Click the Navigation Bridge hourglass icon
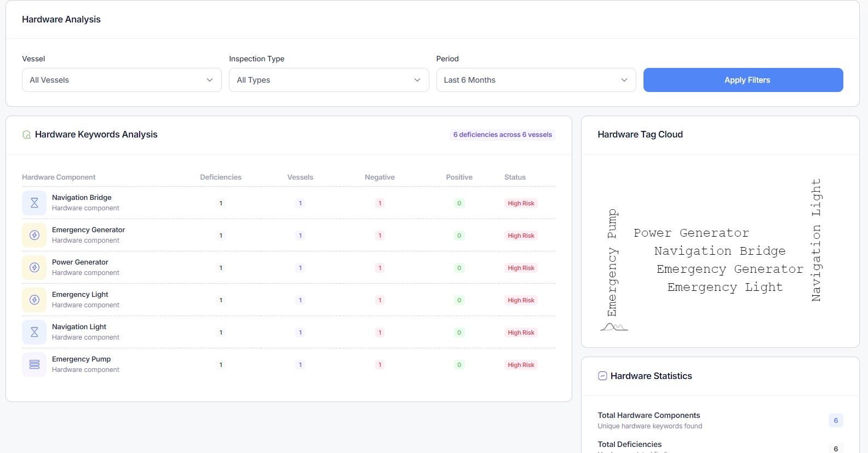 [34, 203]
